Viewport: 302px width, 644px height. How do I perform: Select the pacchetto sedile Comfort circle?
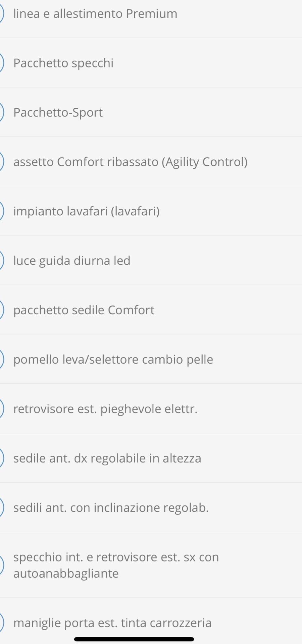click(x=1, y=310)
